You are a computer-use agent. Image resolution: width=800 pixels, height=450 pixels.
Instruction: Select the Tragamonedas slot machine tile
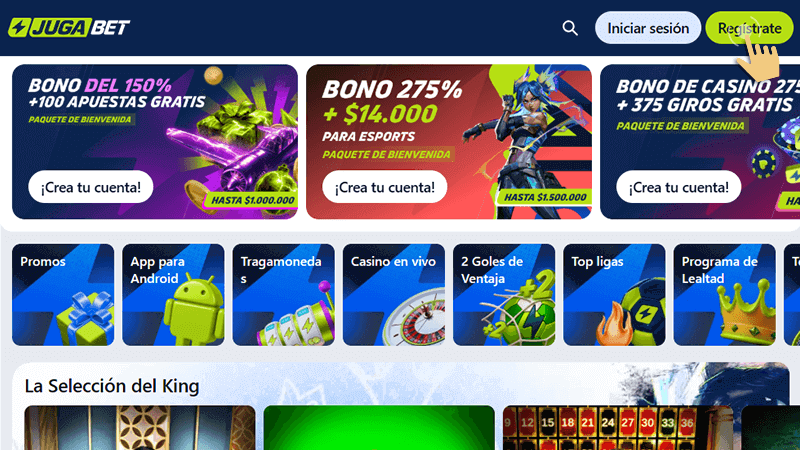tap(284, 295)
